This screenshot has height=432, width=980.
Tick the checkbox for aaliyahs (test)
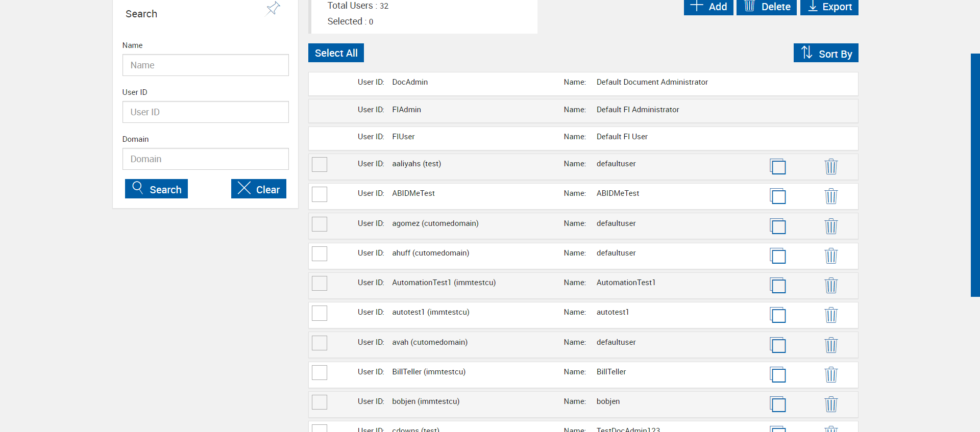click(x=320, y=164)
